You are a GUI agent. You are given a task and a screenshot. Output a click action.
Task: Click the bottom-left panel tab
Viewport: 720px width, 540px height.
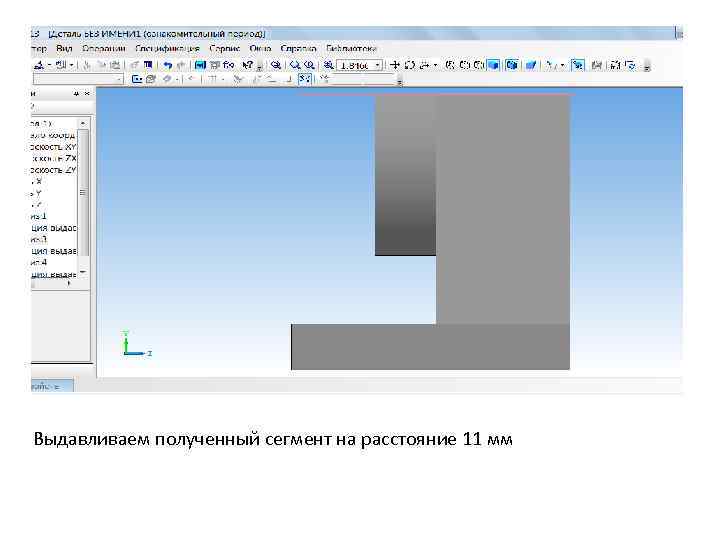[x=52, y=386]
